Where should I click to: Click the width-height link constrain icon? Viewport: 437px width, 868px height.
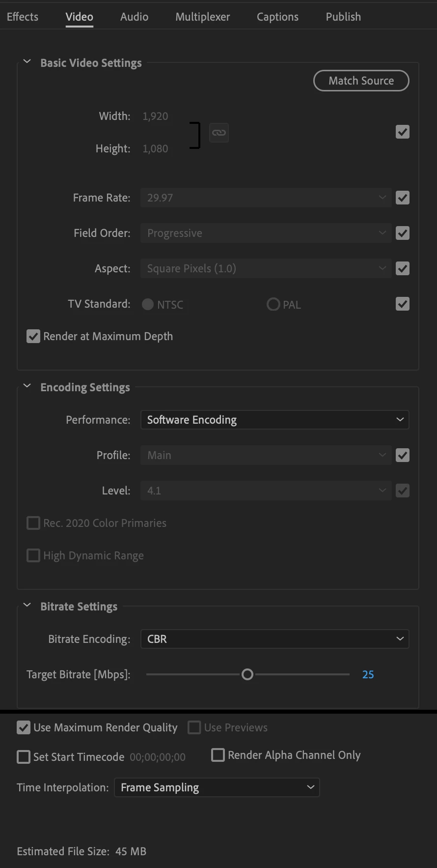click(x=219, y=133)
